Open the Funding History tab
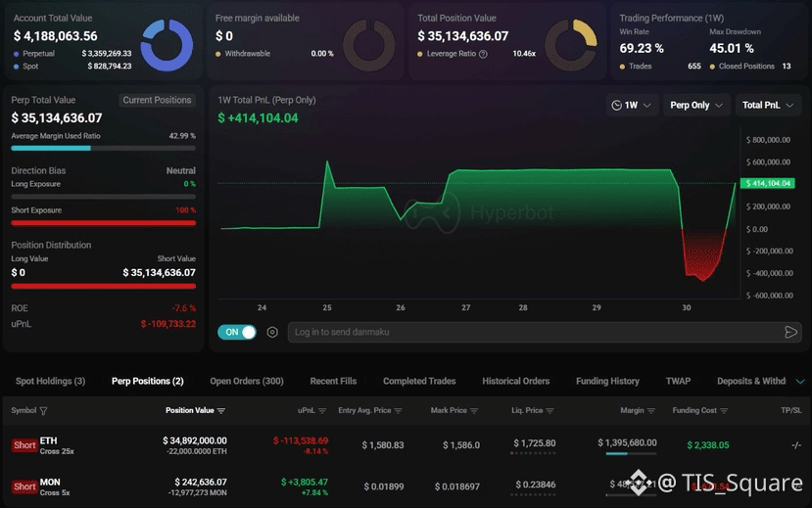The image size is (812, 508). pyautogui.click(x=607, y=382)
